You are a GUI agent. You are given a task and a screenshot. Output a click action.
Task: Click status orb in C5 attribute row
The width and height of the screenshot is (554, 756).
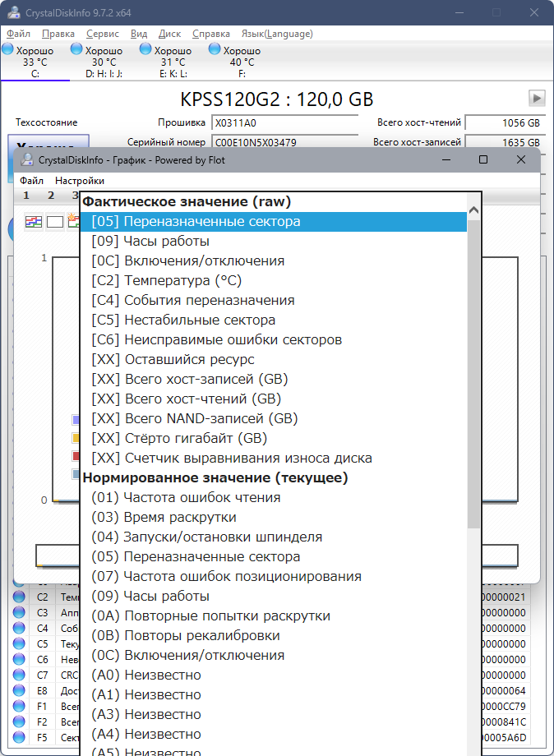click(19, 643)
